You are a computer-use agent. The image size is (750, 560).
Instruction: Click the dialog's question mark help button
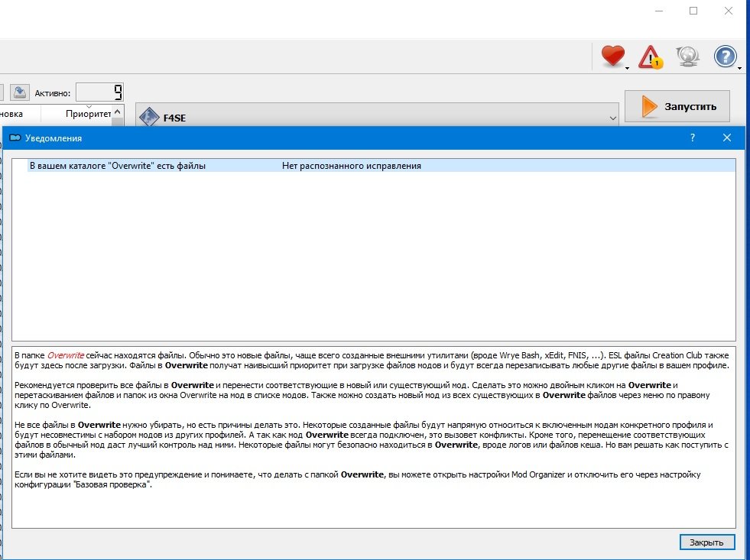[x=692, y=138]
